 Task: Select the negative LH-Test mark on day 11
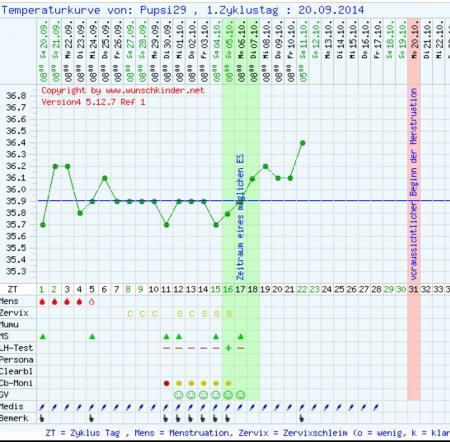(x=167, y=348)
